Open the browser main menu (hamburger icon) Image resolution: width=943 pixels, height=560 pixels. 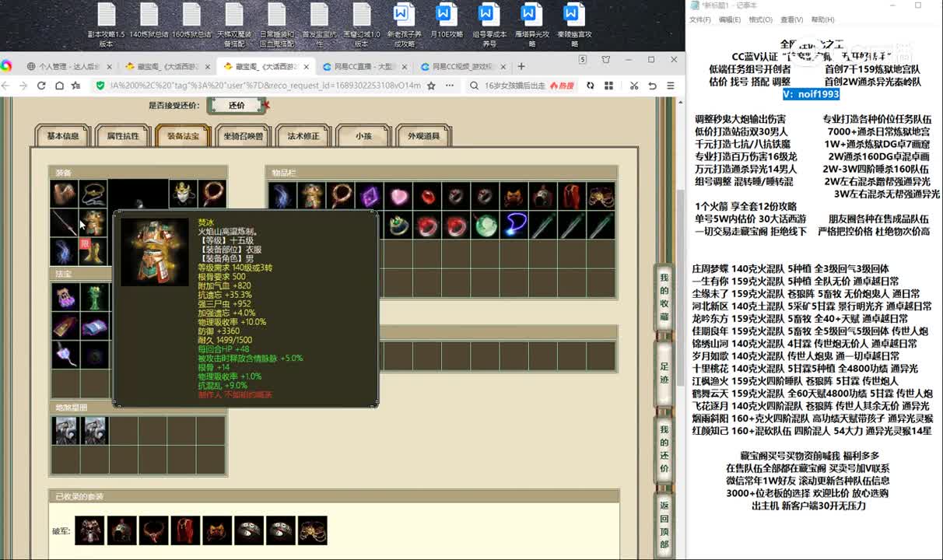pos(671,86)
